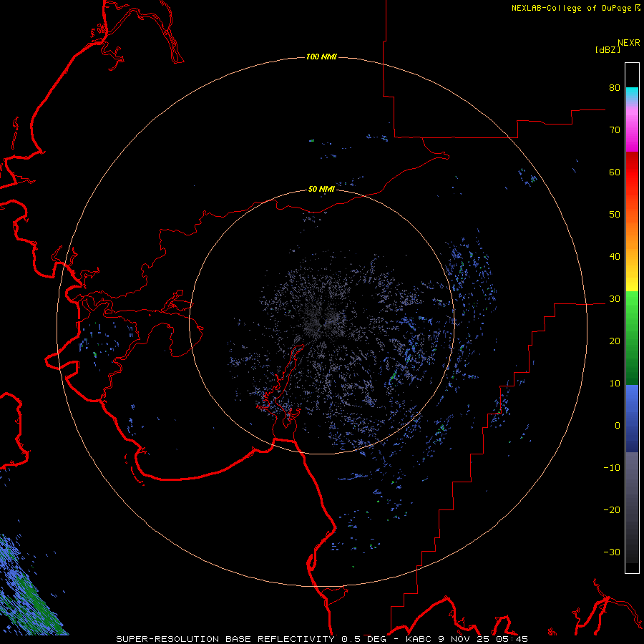The image size is (644, 644).
Task: Click the 30 value on the dBZ scale
Action: tap(615, 299)
